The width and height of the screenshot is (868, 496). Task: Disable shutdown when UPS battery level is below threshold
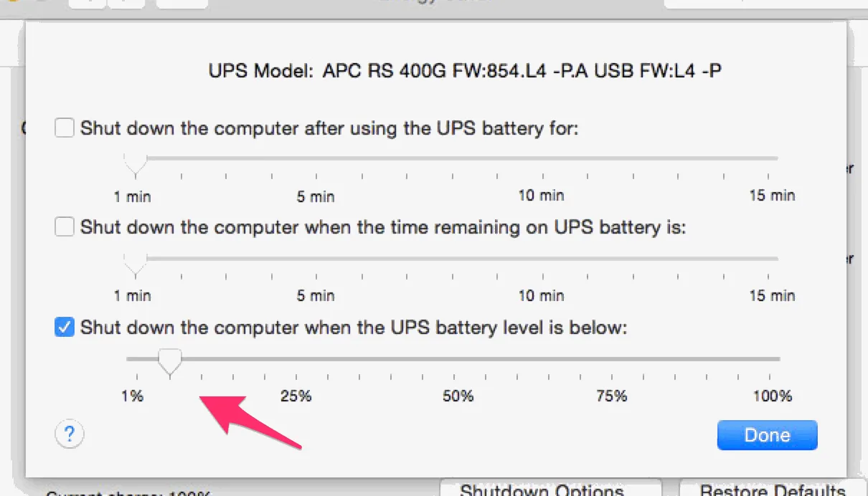(64, 327)
